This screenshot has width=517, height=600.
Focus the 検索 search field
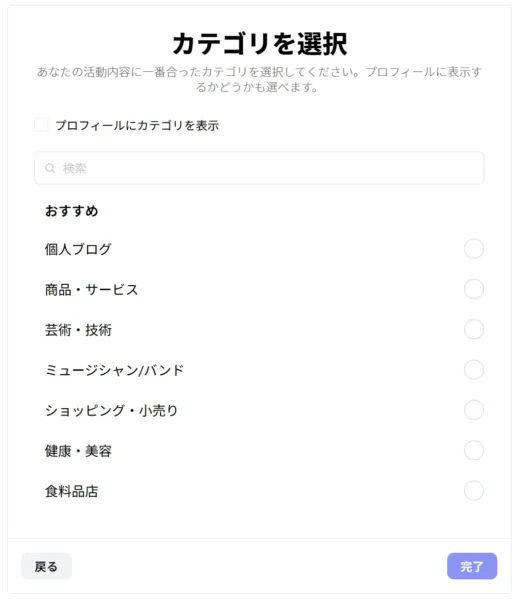(x=259, y=168)
